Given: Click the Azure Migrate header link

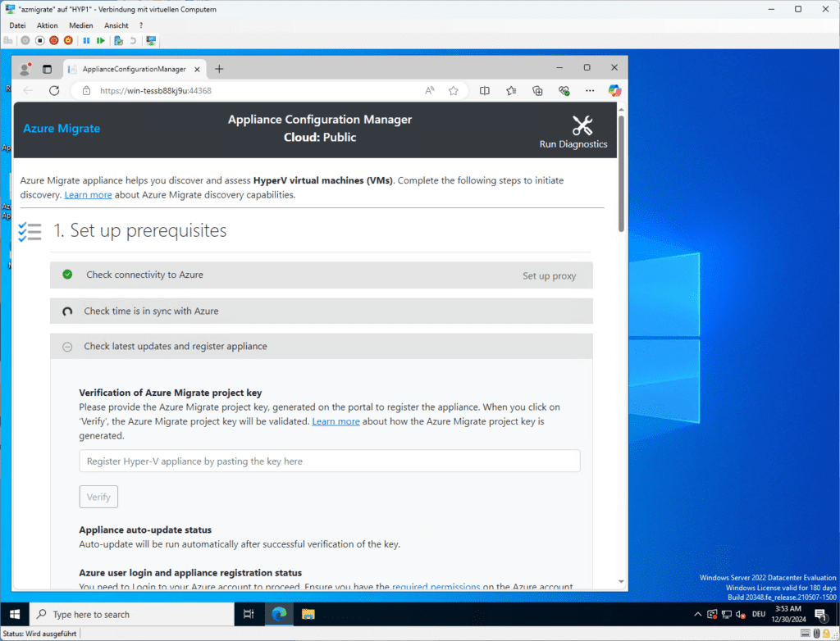Looking at the screenshot, I should pos(62,129).
